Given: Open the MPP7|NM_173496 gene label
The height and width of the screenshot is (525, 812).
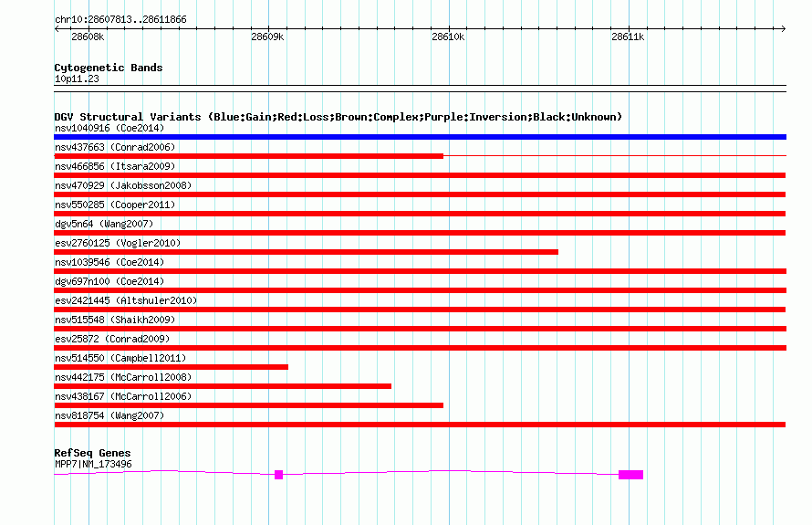Looking at the screenshot, I should coord(93,465).
